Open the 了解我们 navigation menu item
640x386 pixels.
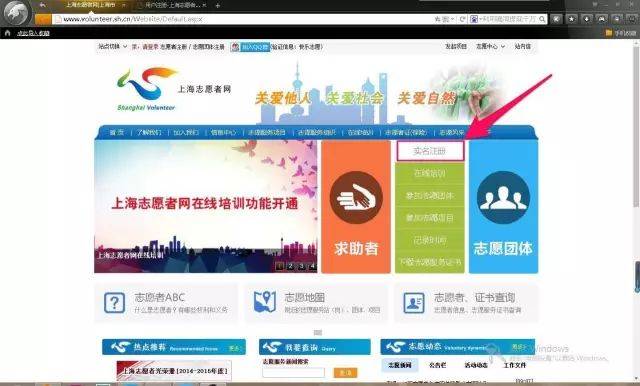(x=149, y=132)
